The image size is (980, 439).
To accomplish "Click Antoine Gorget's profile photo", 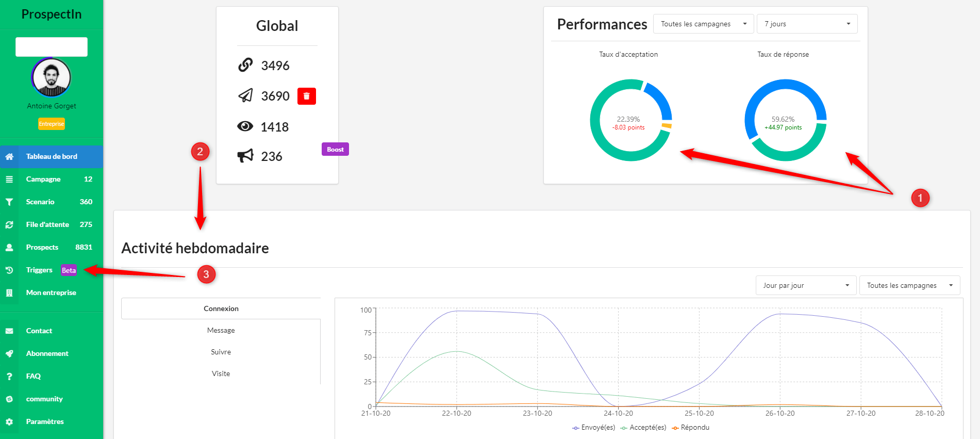I will click(51, 77).
